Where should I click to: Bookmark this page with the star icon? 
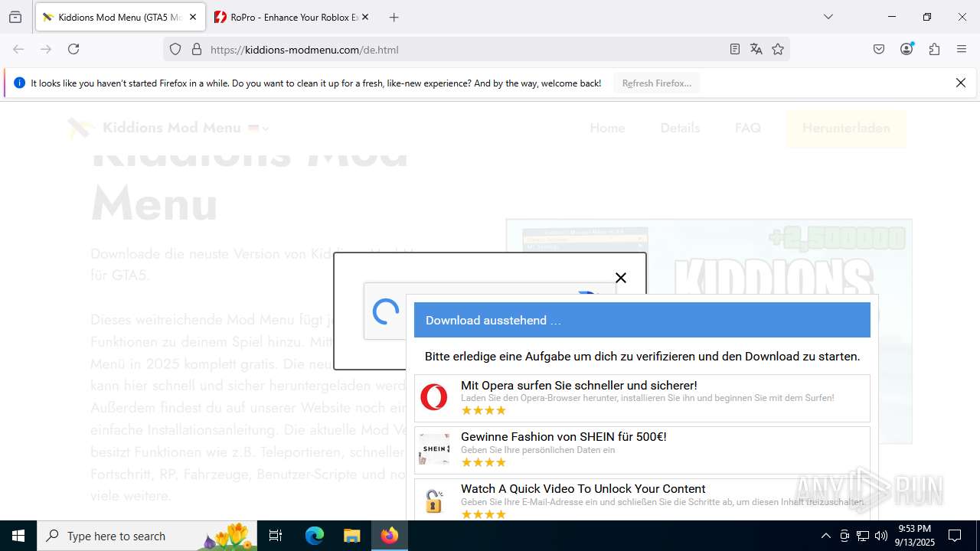tap(778, 50)
